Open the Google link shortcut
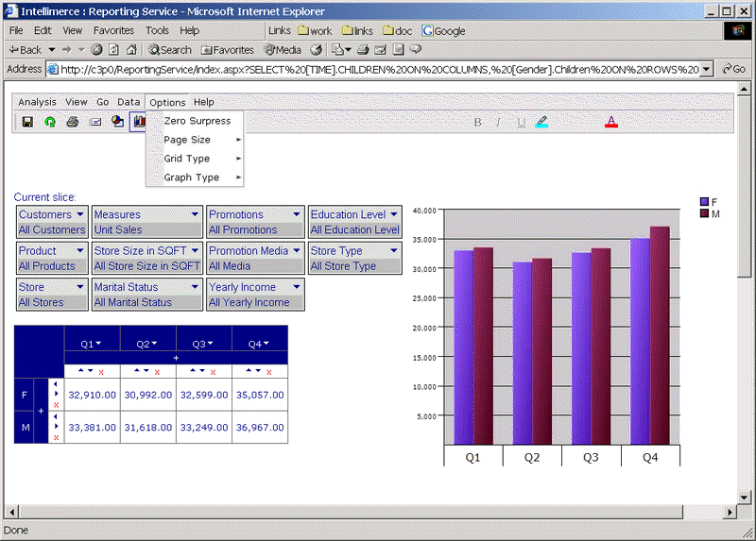Image resolution: width=756 pixels, height=541 pixels. [443, 31]
